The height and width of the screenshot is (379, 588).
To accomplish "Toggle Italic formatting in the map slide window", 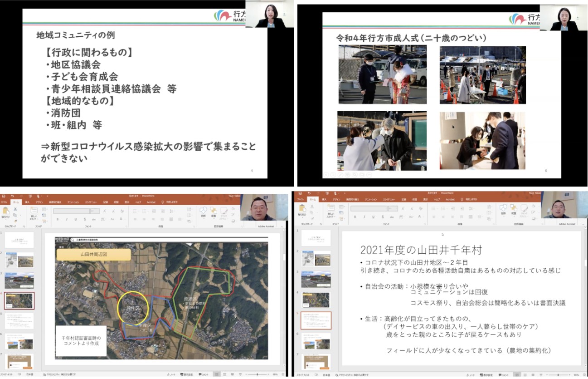I will tap(66, 219).
